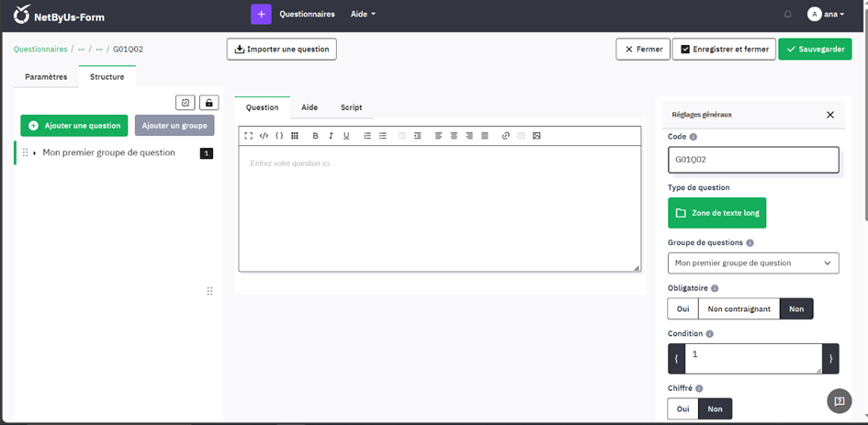868x425 pixels.
Task: Open the chat support bubble icon
Action: click(840, 401)
